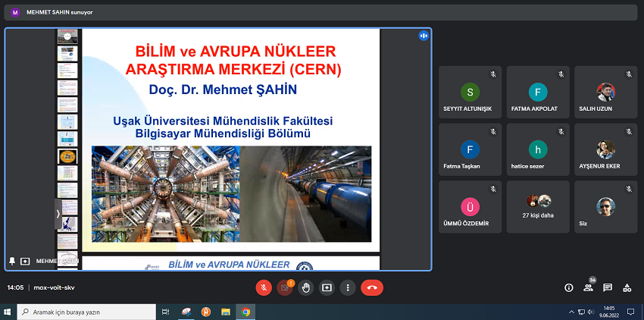The height and width of the screenshot is (320, 644).
Task: Unpin the presentation using the pin icon
Action: [x=12, y=261]
